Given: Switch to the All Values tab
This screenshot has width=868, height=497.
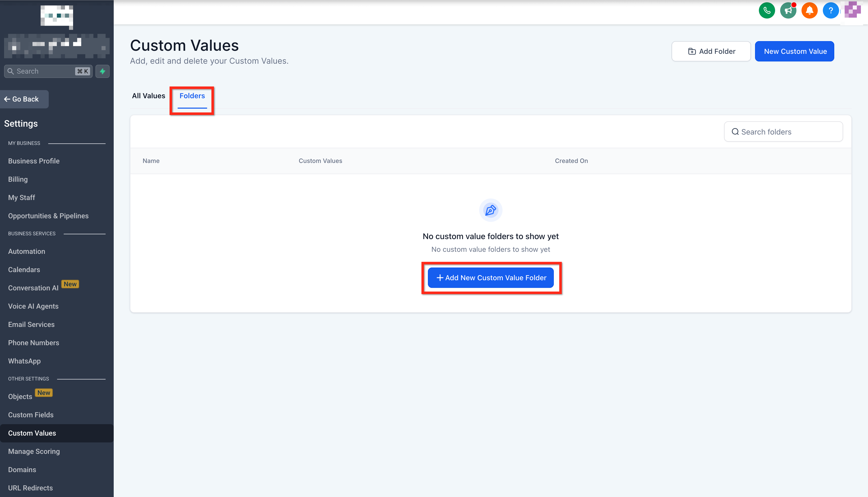Looking at the screenshot, I should point(148,96).
